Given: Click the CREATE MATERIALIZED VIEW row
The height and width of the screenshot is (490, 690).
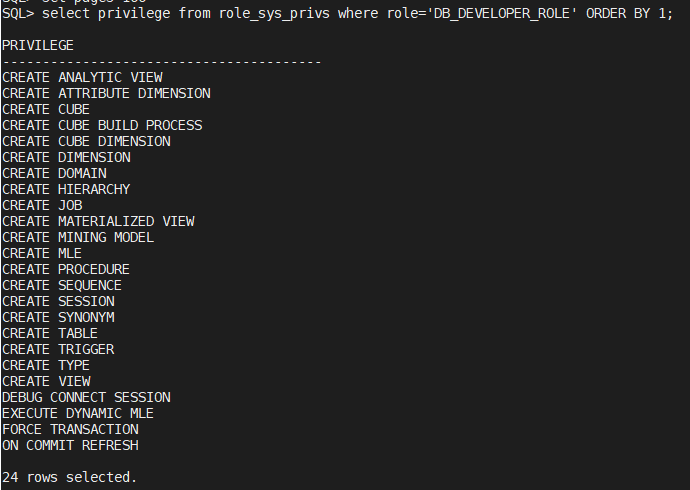Looking at the screenshot, I should click(x=98, y=221).
